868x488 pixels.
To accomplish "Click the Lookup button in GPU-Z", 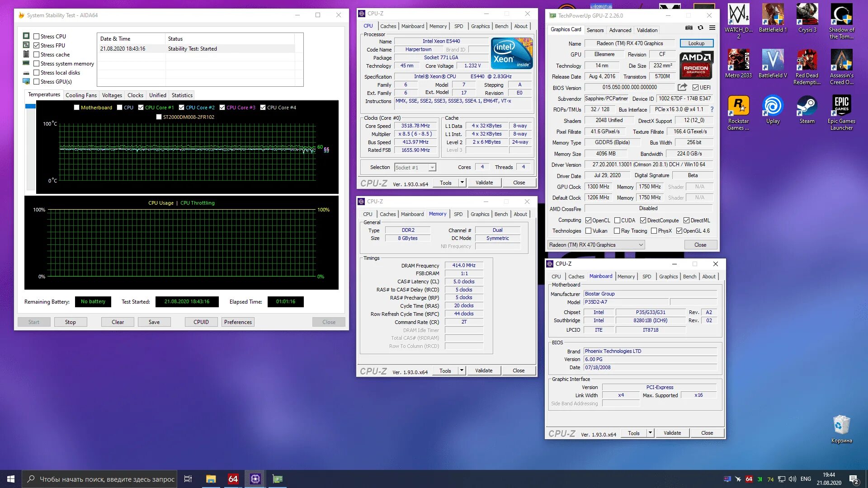I will [696, 43].
